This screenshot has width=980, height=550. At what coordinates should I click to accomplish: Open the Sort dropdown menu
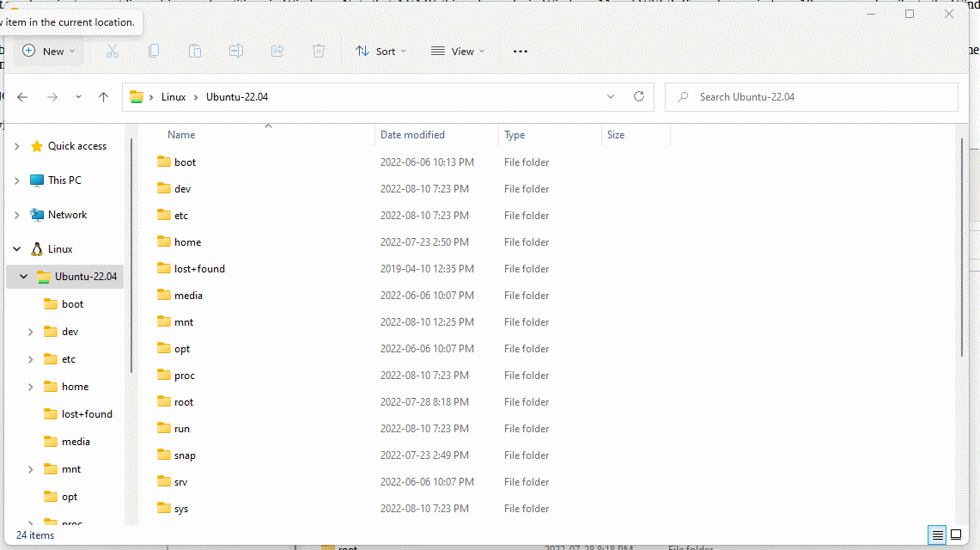coord(381,52)
